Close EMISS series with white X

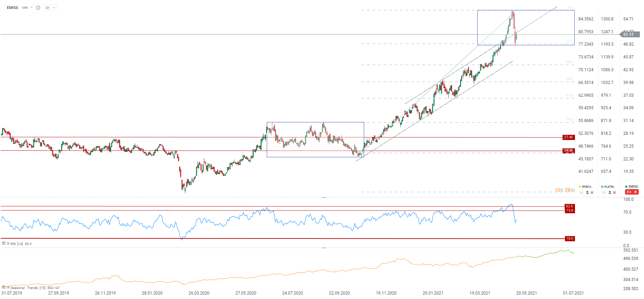(635, 192)
